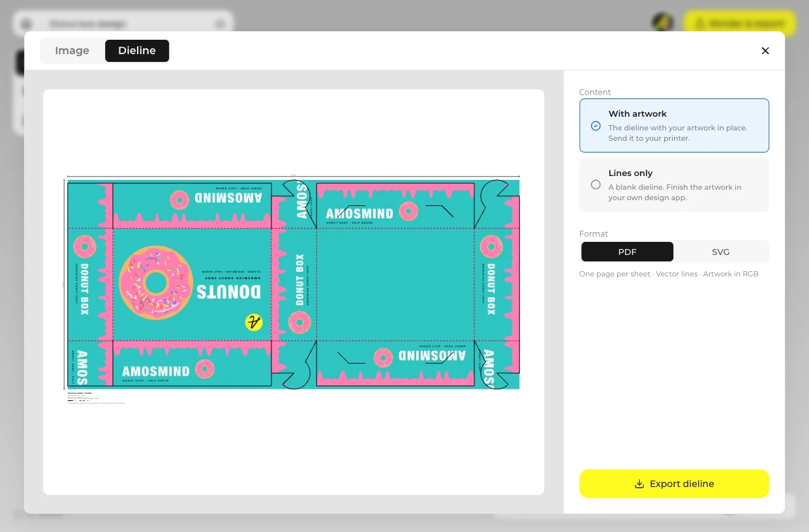Click the Export dieline button
809x532 pixels.
(674, 484)
